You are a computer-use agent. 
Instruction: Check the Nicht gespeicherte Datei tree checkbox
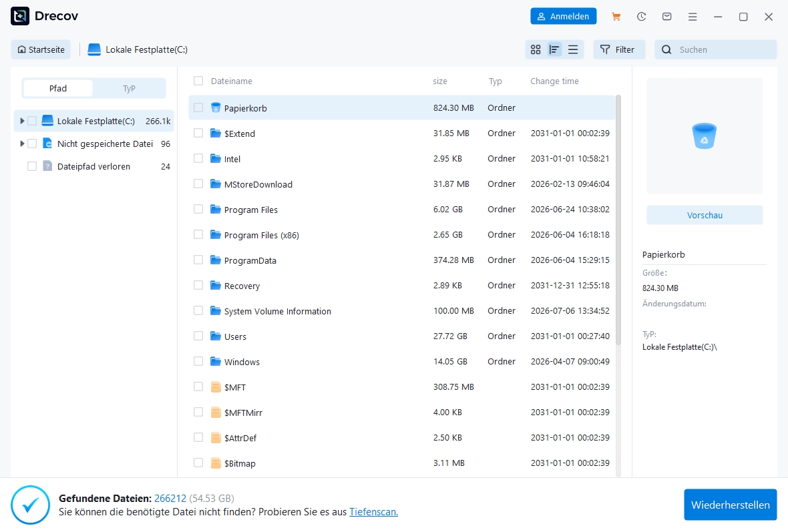pyautogui.click(x=32, y=143)
